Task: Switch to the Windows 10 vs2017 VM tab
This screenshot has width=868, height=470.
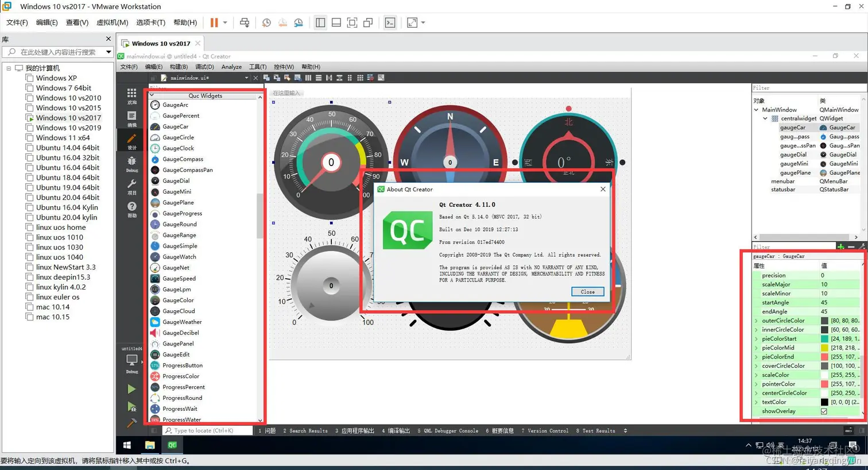Action: click(x=161, y=43)
